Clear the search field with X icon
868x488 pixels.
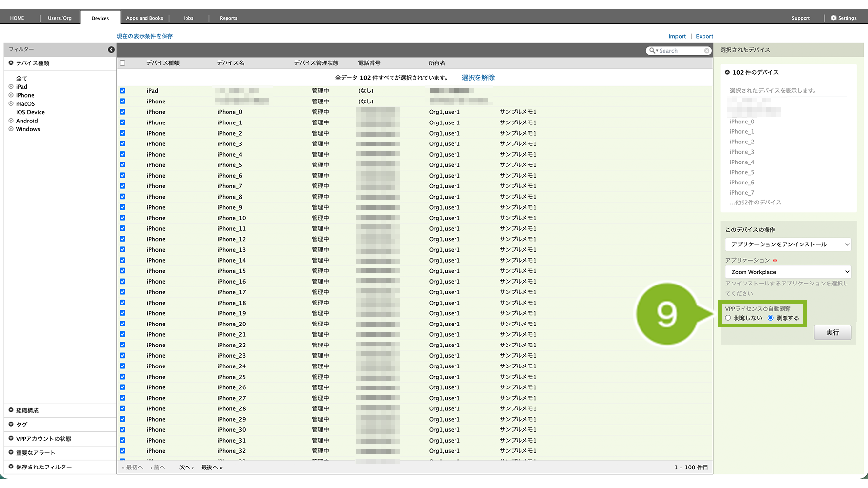pos(706,51)
